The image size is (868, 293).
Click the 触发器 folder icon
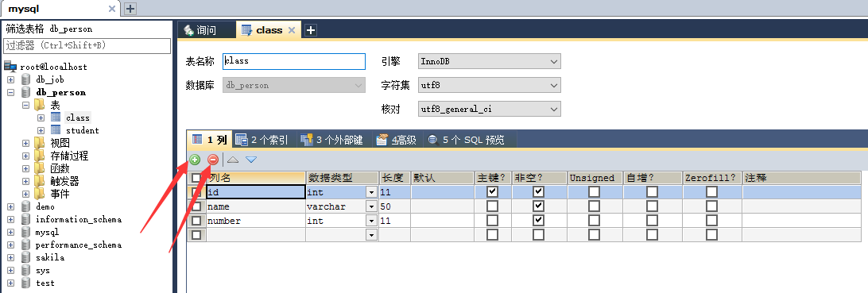(40, 181)
